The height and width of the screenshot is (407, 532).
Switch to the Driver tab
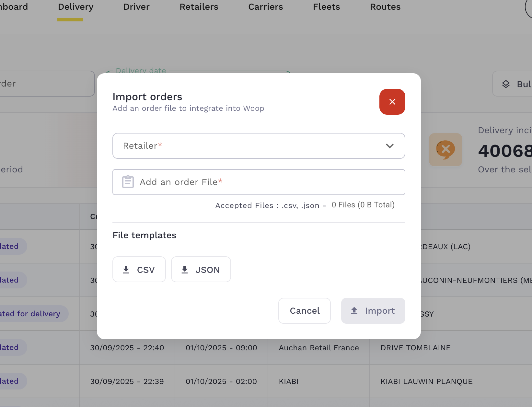coord(136,7)
